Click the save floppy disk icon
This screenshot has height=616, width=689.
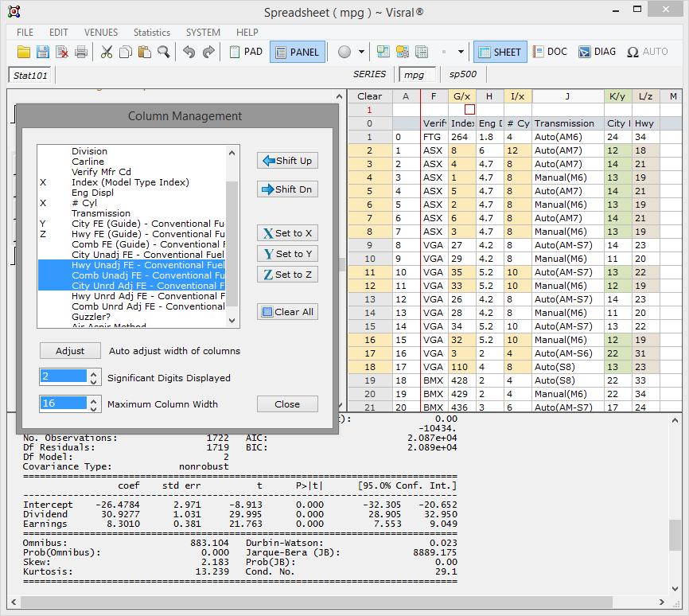(x=43, y=53)
